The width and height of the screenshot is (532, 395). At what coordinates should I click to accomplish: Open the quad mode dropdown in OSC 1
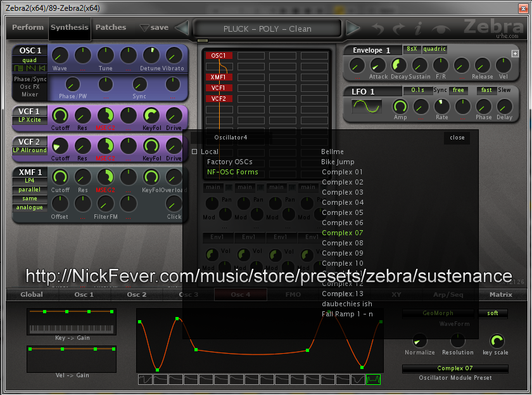point(30,60)
